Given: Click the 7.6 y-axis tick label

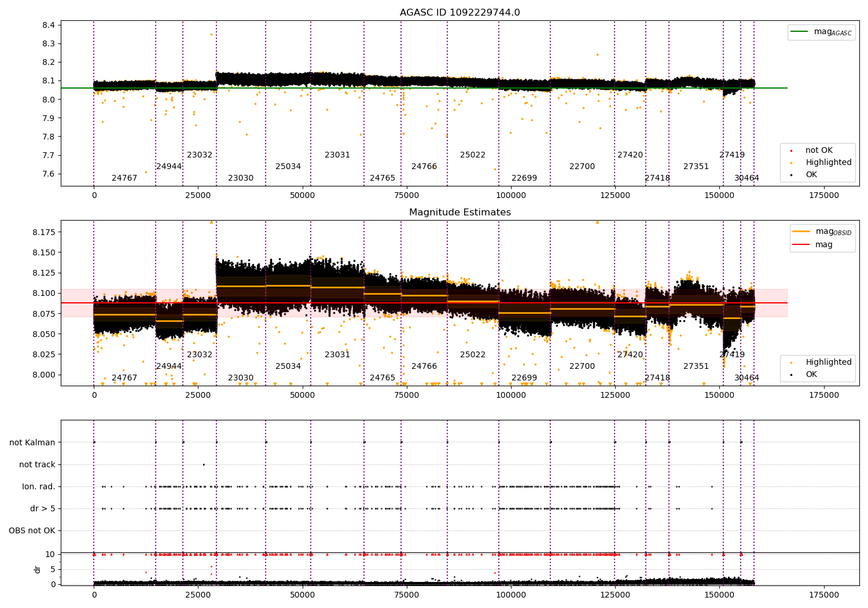Looking at the screenshot, I should click(x=49, y=174).
